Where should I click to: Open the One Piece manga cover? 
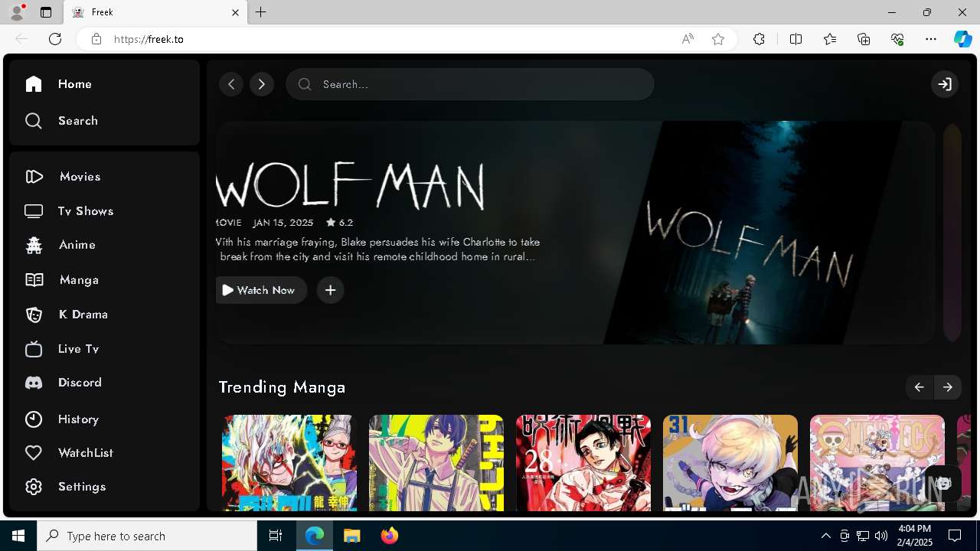click(877, 463)
